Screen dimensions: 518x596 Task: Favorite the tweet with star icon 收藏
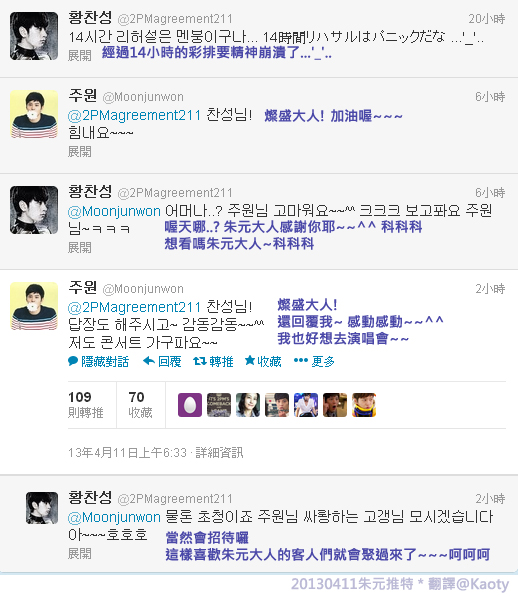[x=263, y=361]
